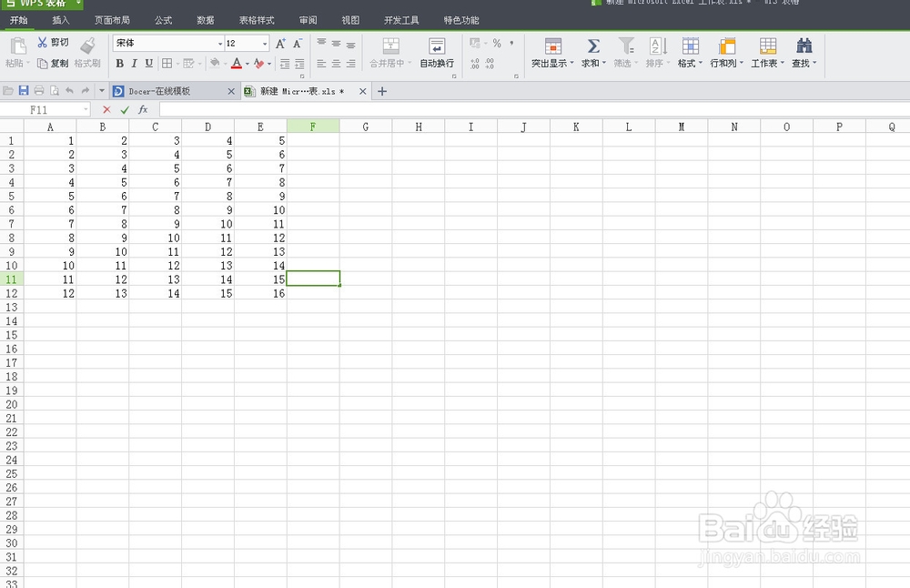Click the Sort (排序) icon
This screenshot has height=588, width=910.
(x=658, y=46)
